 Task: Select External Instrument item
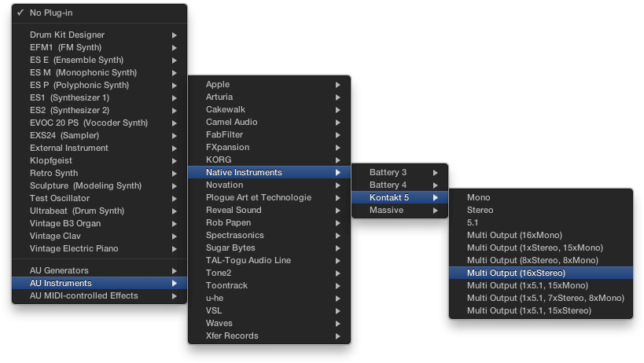pos(99,148)
